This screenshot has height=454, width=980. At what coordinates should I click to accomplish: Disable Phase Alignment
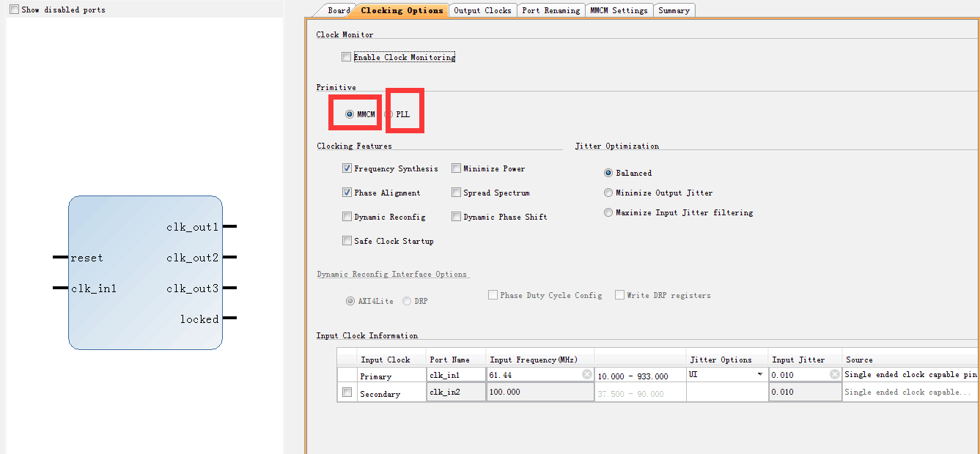346,192
